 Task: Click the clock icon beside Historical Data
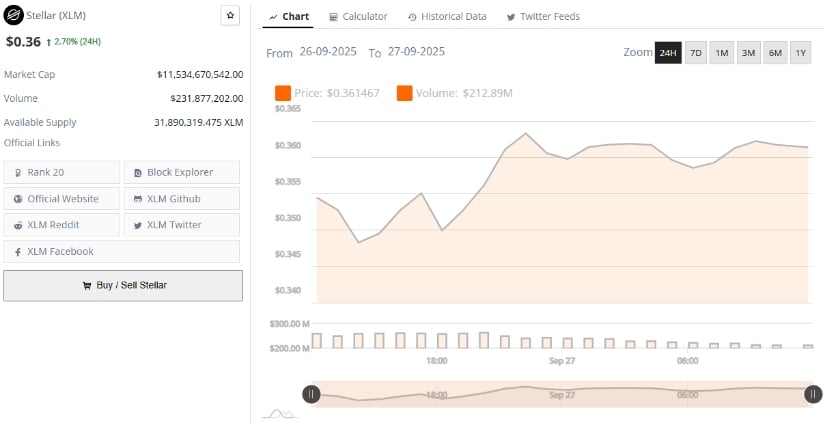pyautogui.click(x=412, y=17)
